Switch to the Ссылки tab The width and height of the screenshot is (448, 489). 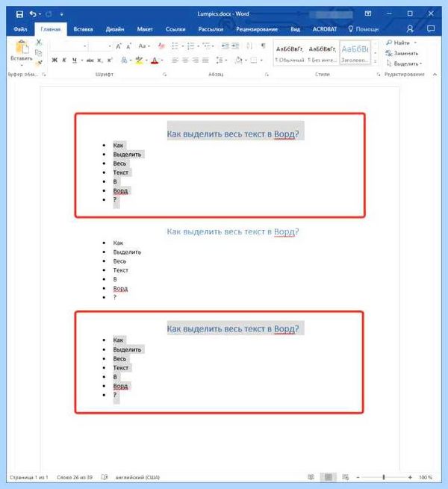[x=175, y=29]
